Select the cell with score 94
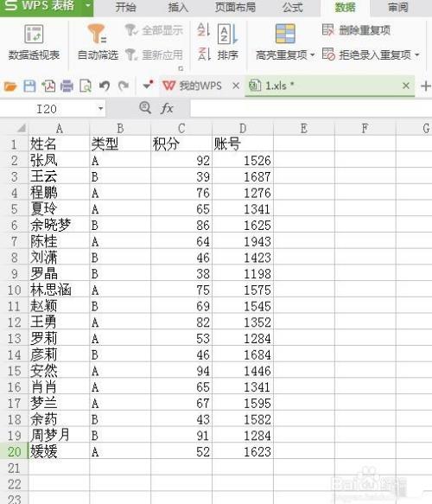 [181, 371]
